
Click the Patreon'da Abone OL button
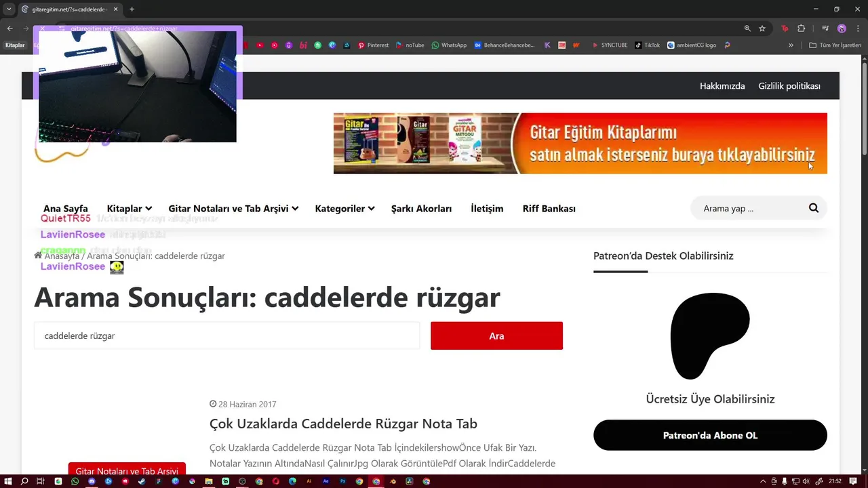(x=710, y=435)
